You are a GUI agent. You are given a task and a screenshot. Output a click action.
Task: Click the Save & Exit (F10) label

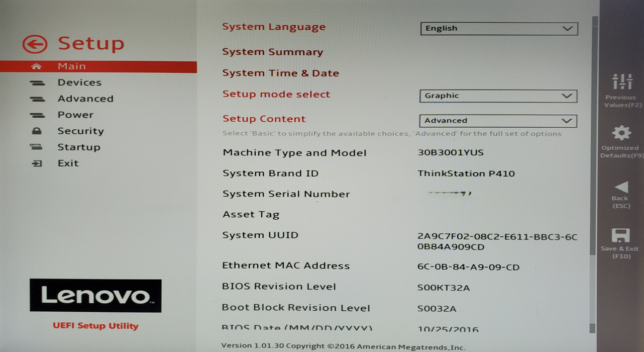point(621,252)
